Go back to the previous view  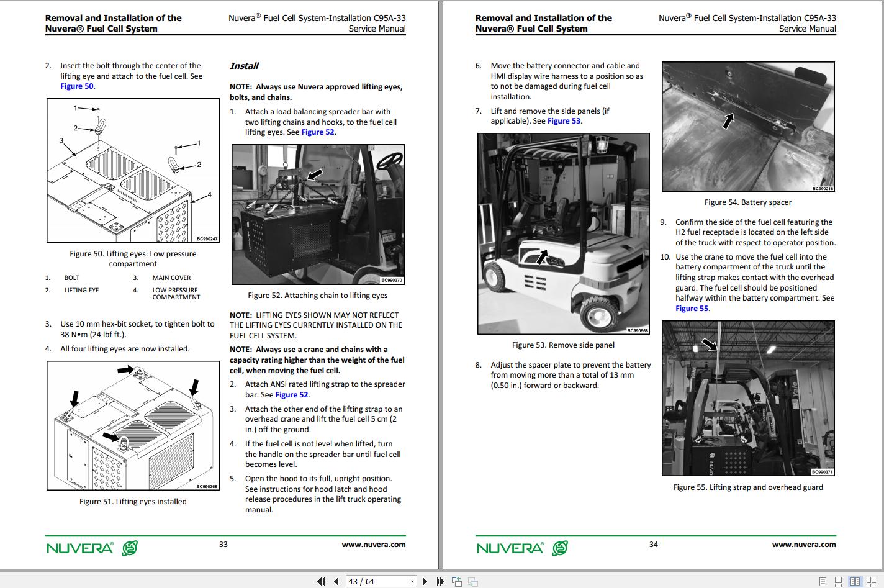click(457, 581)
